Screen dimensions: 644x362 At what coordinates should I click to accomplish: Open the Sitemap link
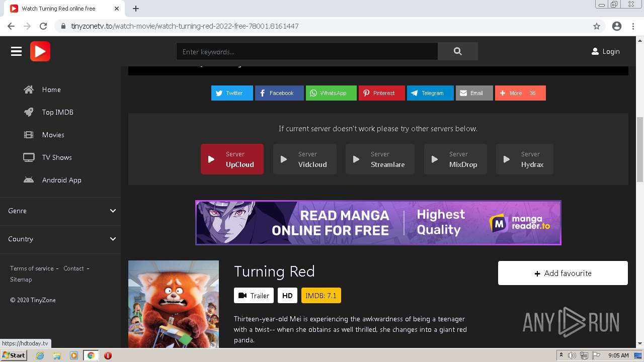21,280
